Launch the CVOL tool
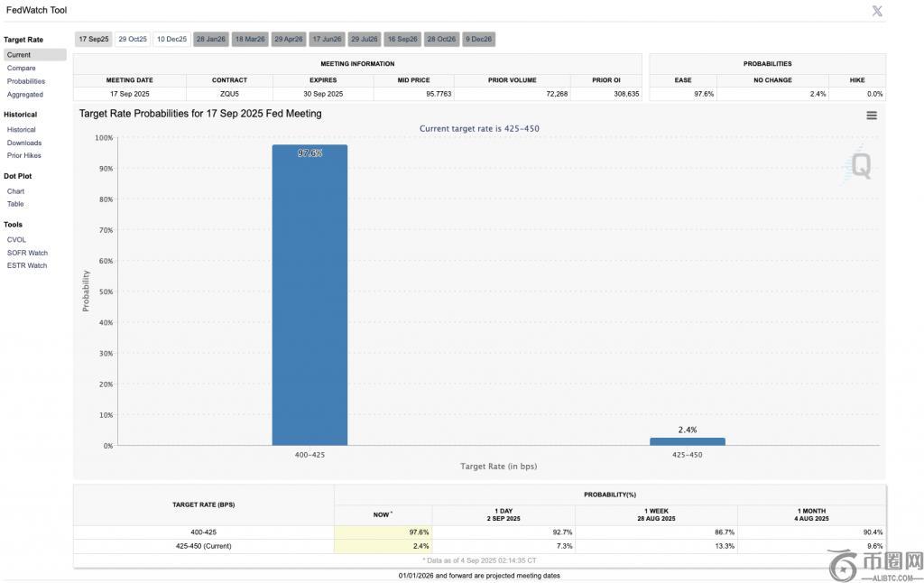The width and height of the screenshot is (924, 583). 17,240
